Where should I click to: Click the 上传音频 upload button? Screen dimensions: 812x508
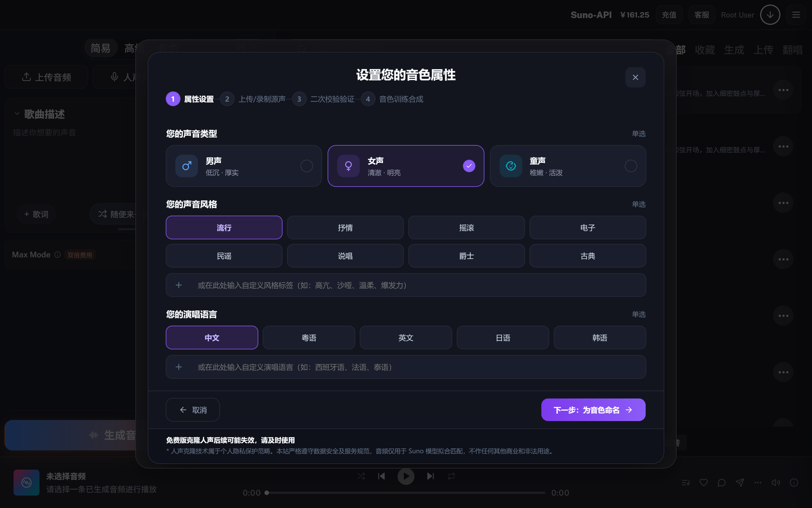pos(46,77)
